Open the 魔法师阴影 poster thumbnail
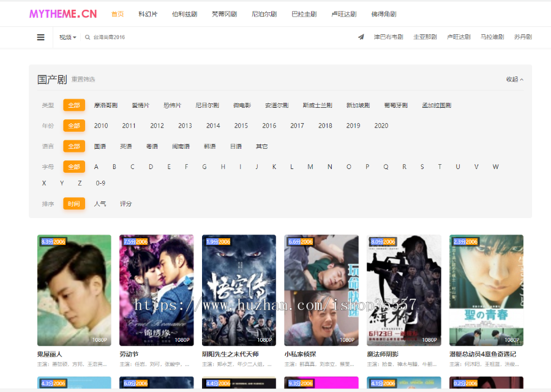 (403, 290)
